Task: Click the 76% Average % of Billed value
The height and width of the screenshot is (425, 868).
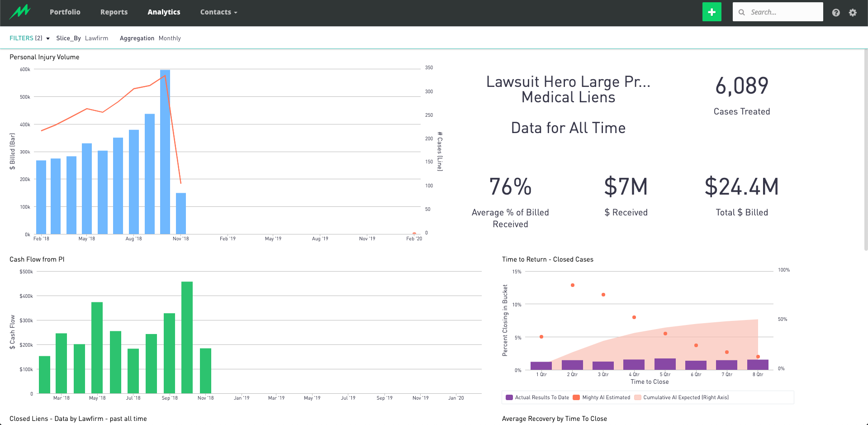Action: pos(510,186)
